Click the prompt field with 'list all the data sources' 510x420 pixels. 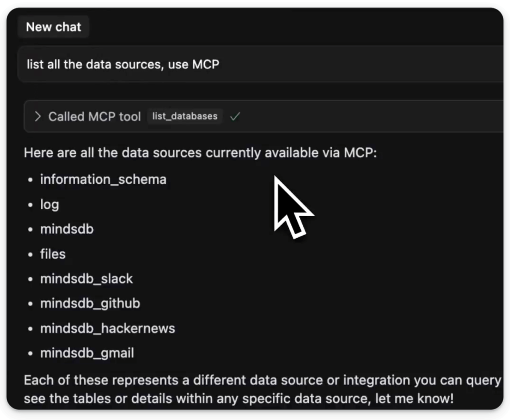click(x=261, y=64)
